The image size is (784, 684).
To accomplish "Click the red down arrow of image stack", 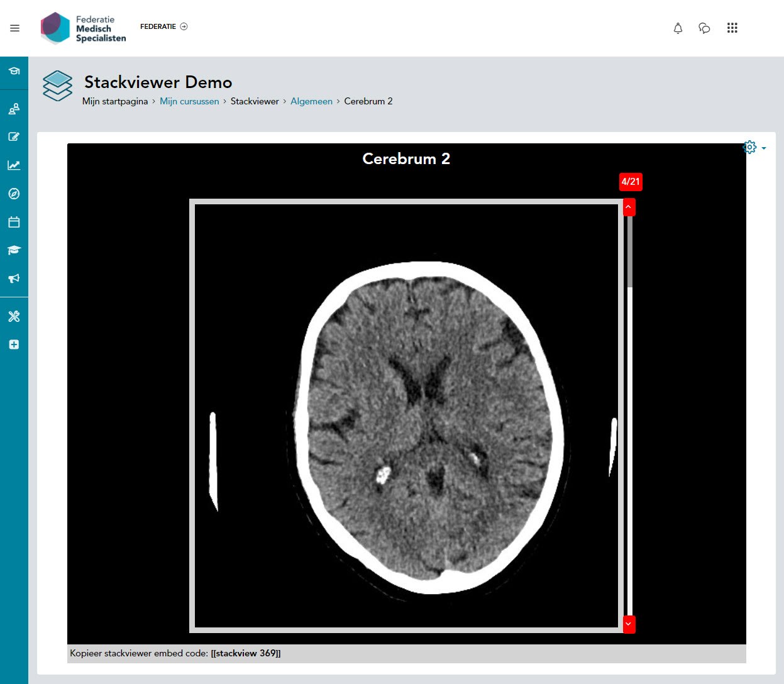I will 629,624.
